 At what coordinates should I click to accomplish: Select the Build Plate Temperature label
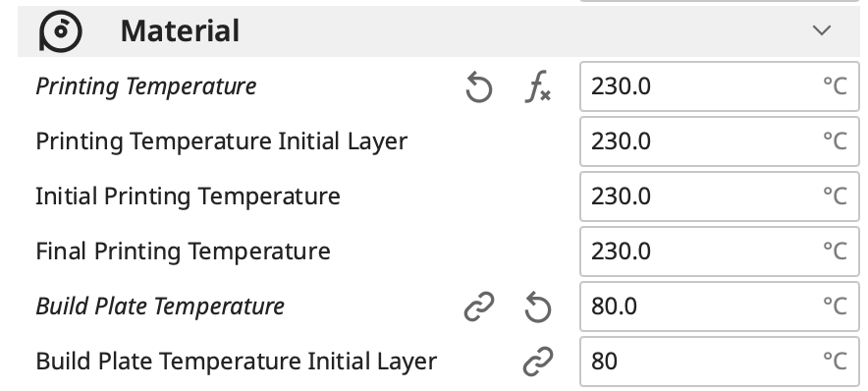[x=160, y=307]
